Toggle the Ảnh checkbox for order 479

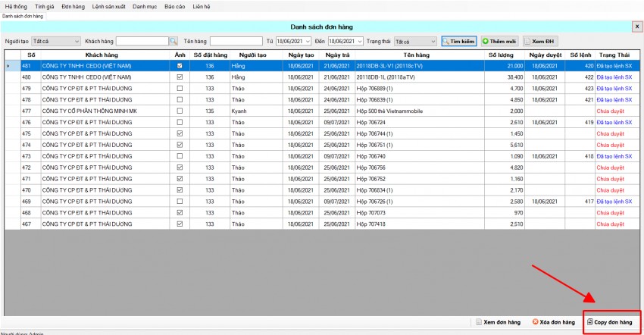pos(180,89)
